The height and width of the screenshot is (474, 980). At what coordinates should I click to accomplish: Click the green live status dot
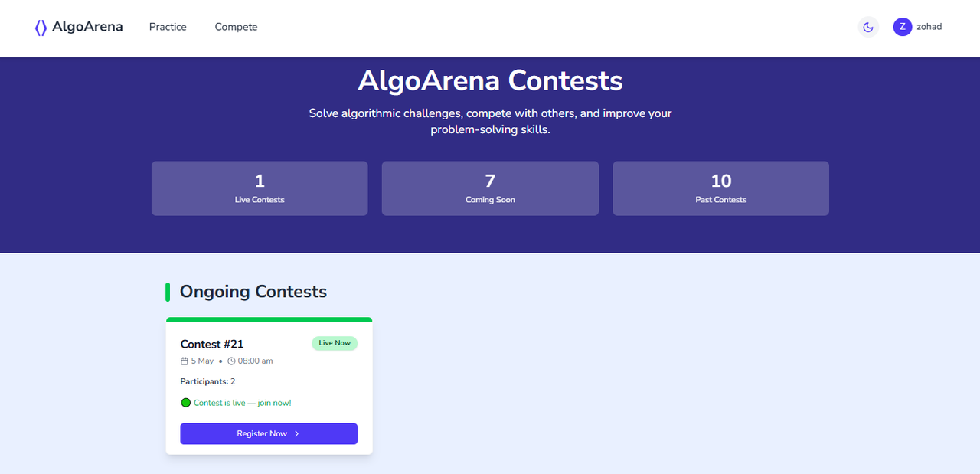(x=185, y=403)
